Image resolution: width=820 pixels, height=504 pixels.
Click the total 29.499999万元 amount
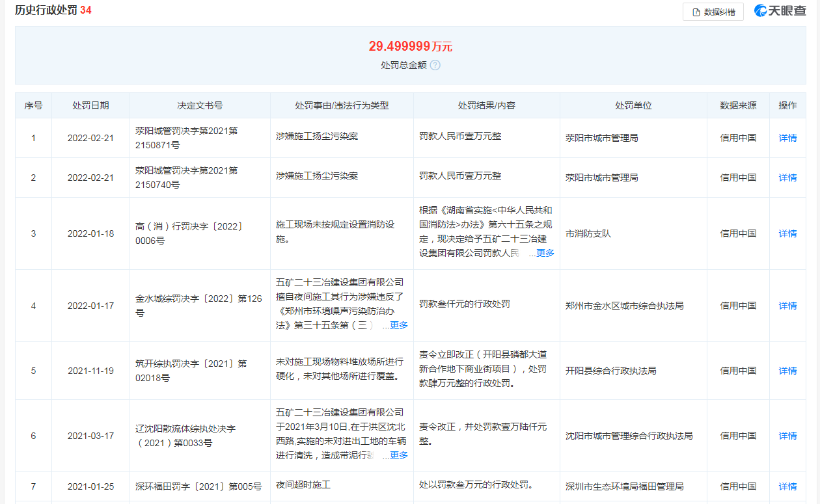pyautogui.click(x=410, y=46)
